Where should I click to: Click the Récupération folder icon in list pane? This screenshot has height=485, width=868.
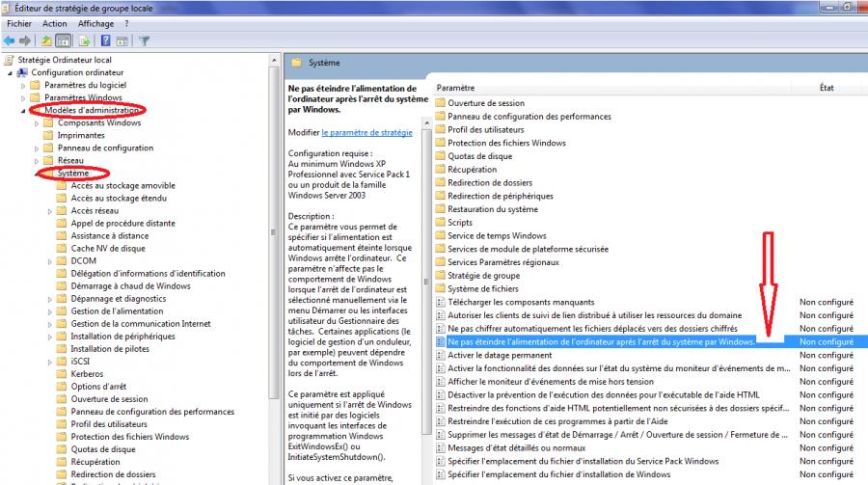click(x=440, y=169)
